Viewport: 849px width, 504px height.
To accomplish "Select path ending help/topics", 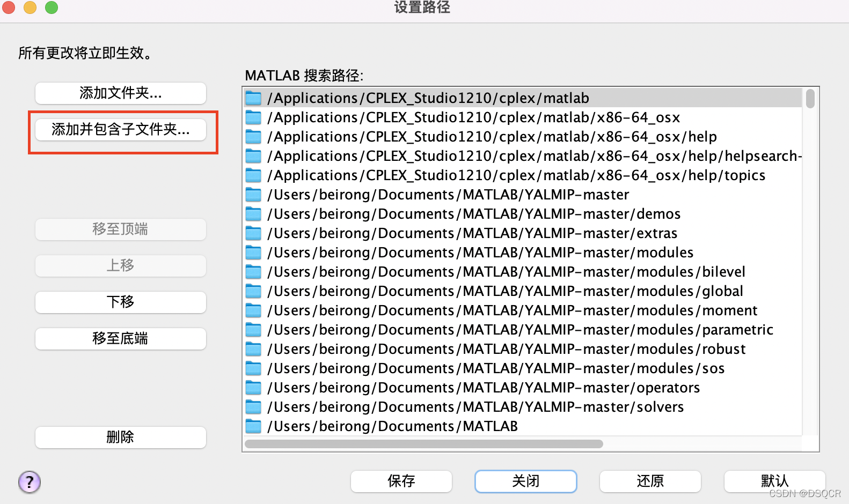I will [523, 175].
